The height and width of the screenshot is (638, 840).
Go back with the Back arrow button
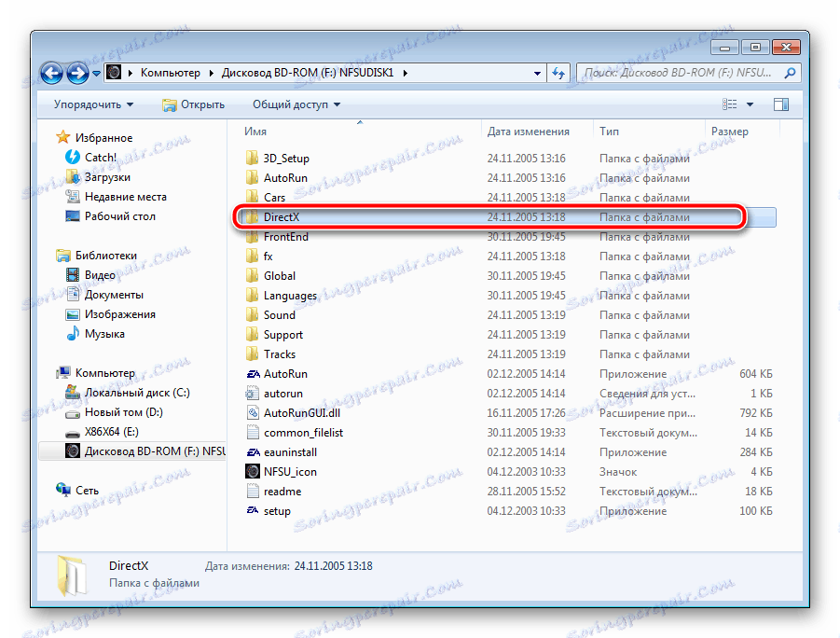click(52, 73)
